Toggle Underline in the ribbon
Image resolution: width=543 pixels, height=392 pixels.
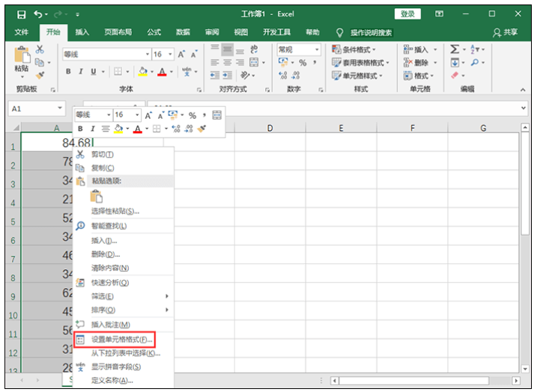pyautogui.click(x=93, y=71)
